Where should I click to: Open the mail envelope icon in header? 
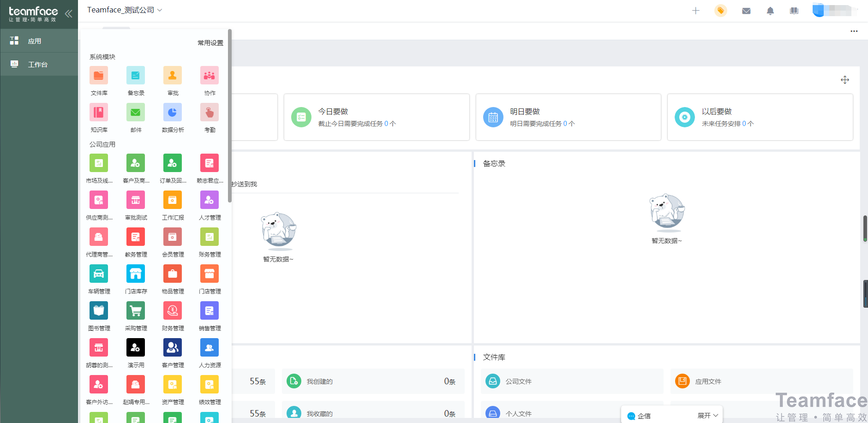(746, 11)
